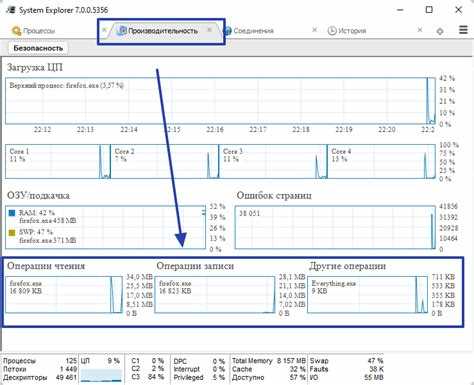Click the ОЗУ/подкачка heading
474x385 pixels.
pyautogui.click(x=38, y=195)
